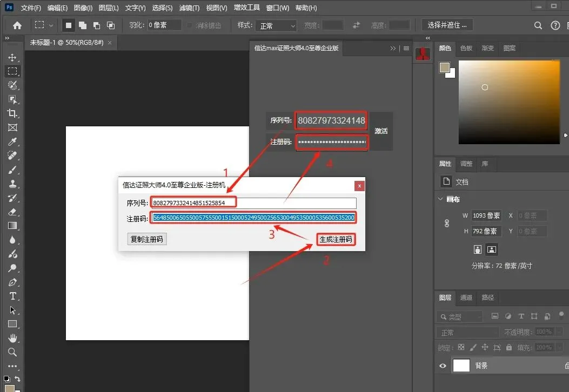Viewport: 569px width, 392px height.
Task: Open Search via magnifier icon
Action: pyautogui.click(x=538, y=25)
